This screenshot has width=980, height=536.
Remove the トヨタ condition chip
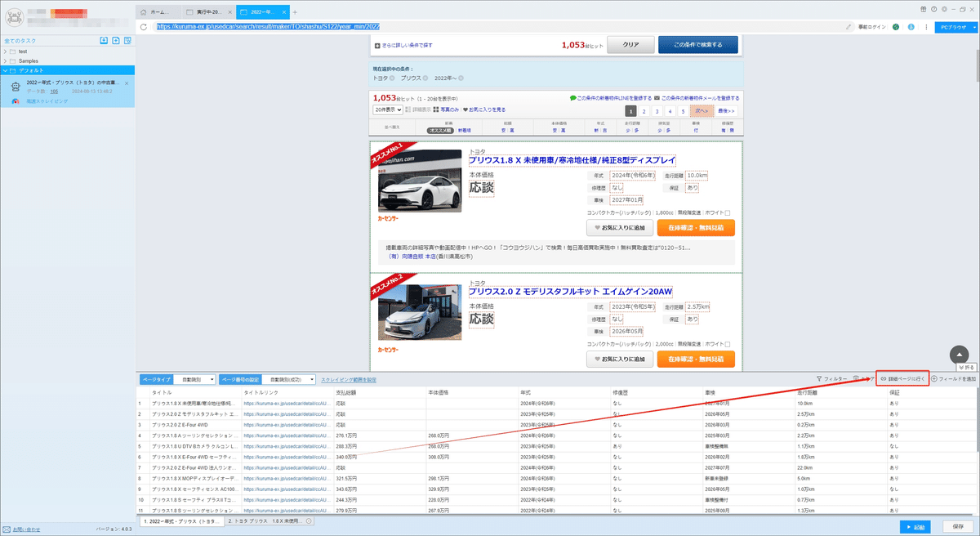click(x=393, y=78)
